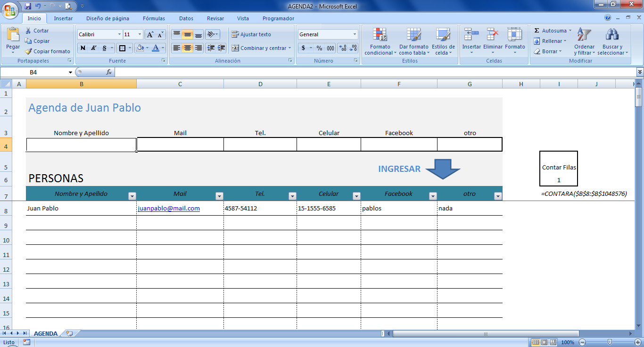
Task: Increase font size with large A
Action: [x=150, y=34]
